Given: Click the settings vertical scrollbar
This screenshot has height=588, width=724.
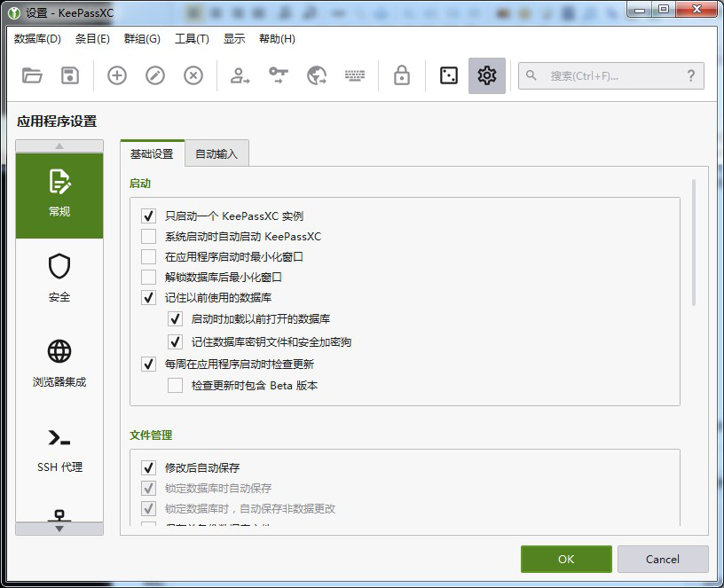Looking at the screenshot, I should 694,243.
